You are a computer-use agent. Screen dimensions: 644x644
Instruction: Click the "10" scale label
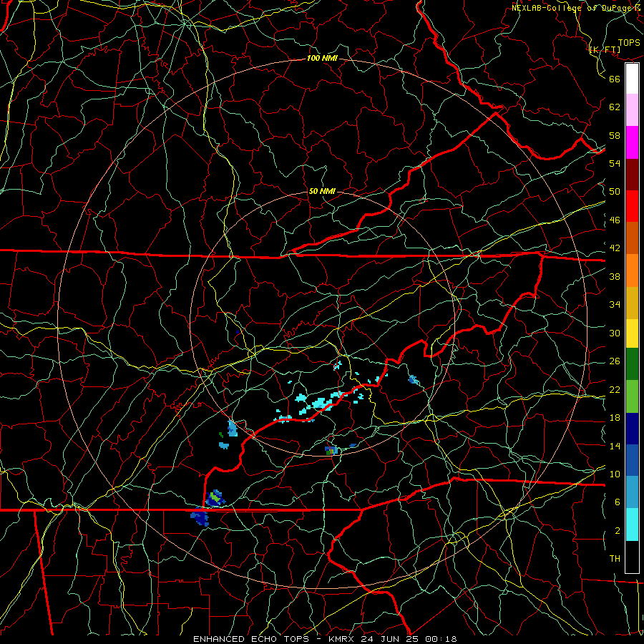(615, 474)
